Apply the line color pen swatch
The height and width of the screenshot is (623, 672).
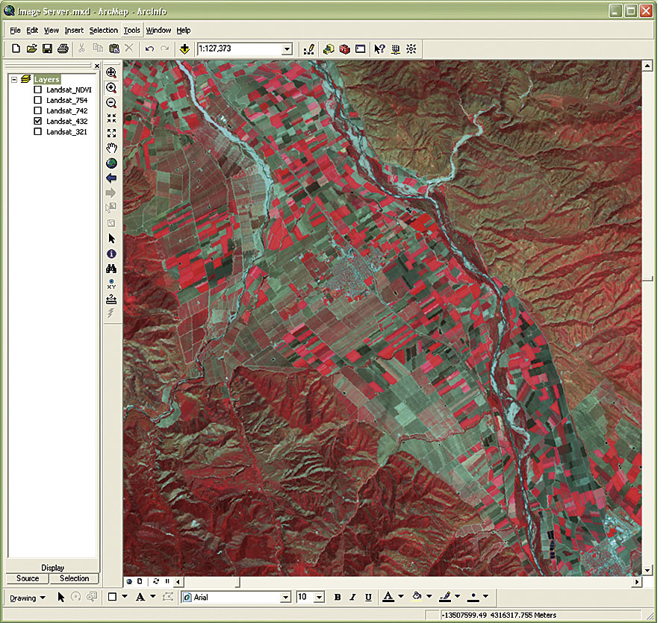click(445, 597)
